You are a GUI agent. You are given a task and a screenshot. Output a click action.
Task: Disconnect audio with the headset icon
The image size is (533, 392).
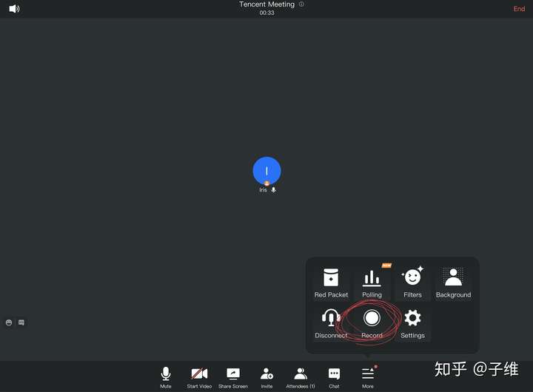tap(331, 323)
